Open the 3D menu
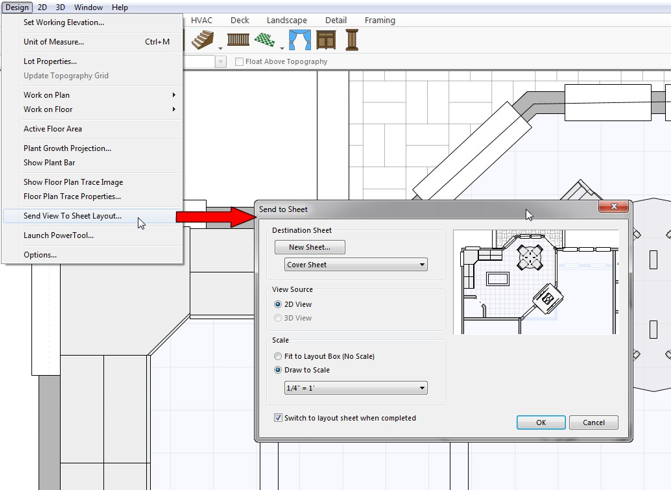 tap(60, 7)
